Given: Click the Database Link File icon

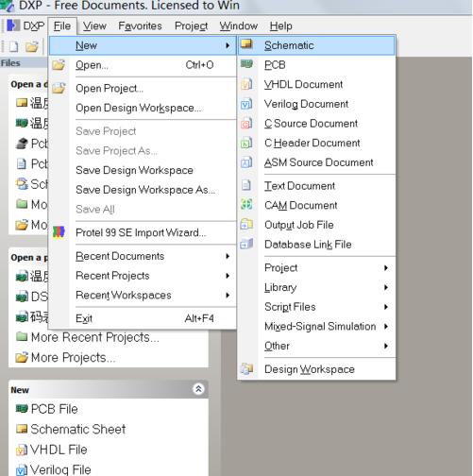Looking at the screenshot, I should pyautogui.click(x=246, y=244).
